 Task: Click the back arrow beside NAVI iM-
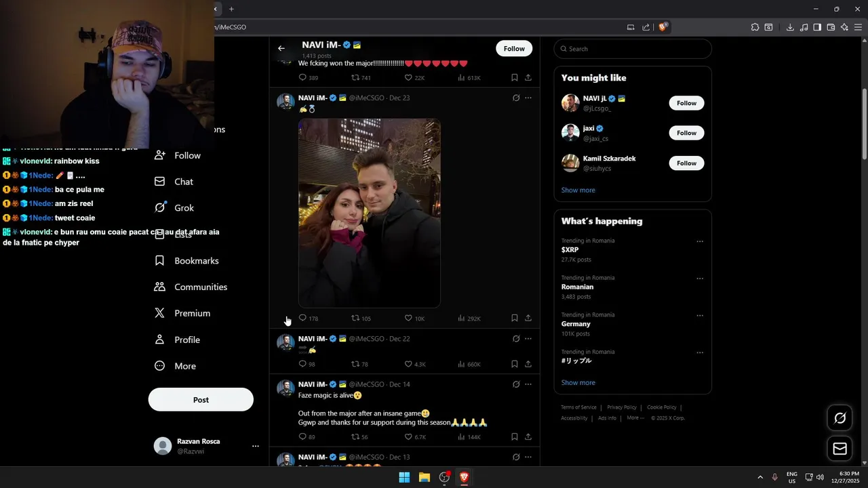(x=281, y=49)
